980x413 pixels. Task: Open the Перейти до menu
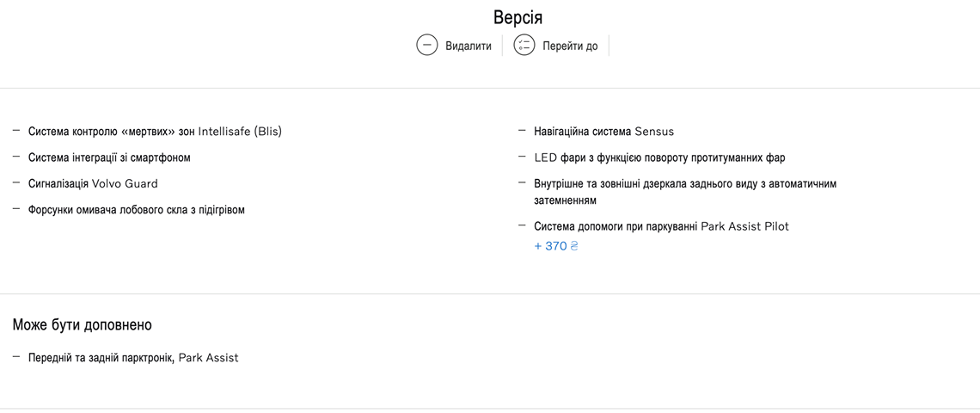pos(570,46)
